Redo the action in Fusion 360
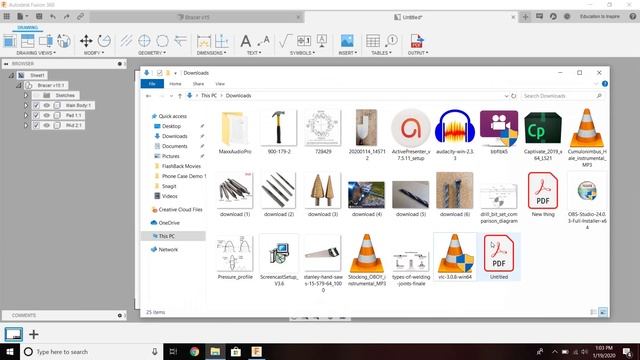This screenshot has width=640, height=360. click(67, 16)
